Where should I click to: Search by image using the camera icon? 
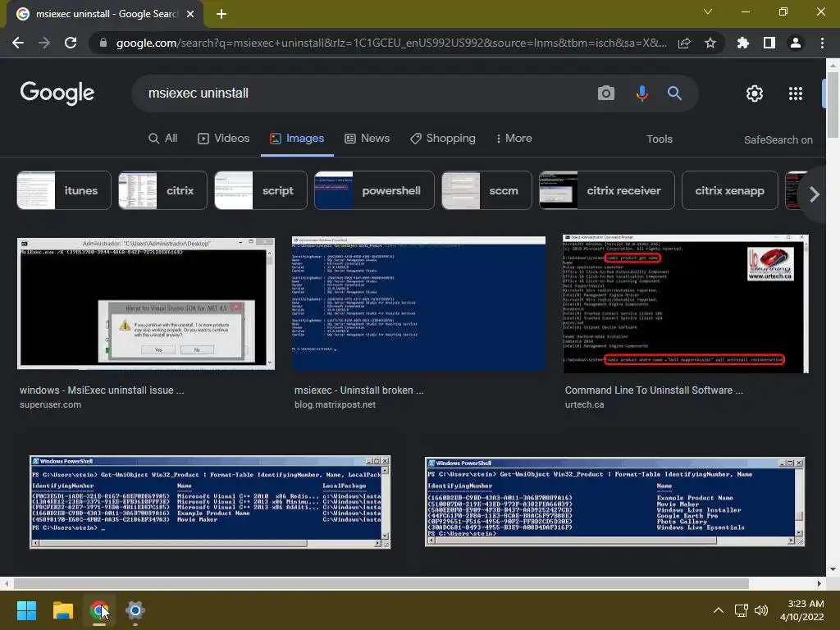pos(606,94)
